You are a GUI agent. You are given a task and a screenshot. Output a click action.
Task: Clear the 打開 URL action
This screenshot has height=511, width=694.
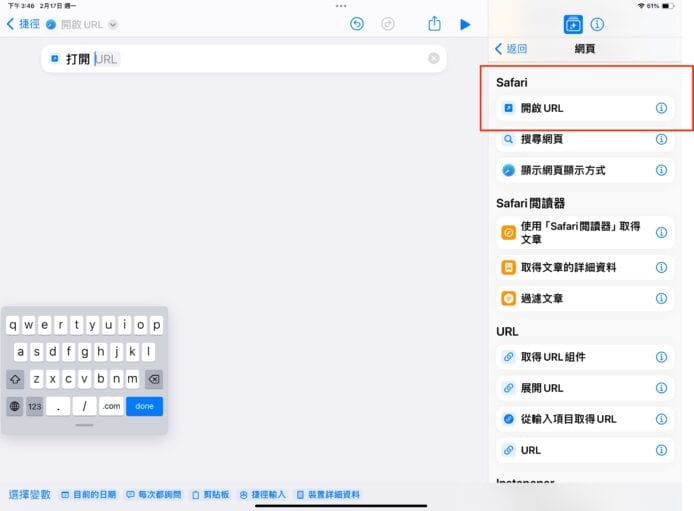[434, 59]
